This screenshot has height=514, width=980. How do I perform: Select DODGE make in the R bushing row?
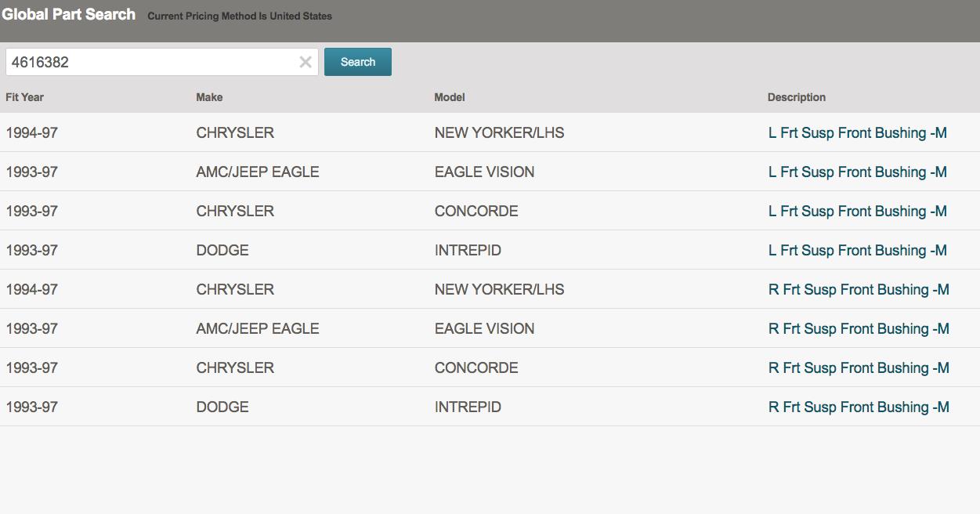[x=222, y=407]
